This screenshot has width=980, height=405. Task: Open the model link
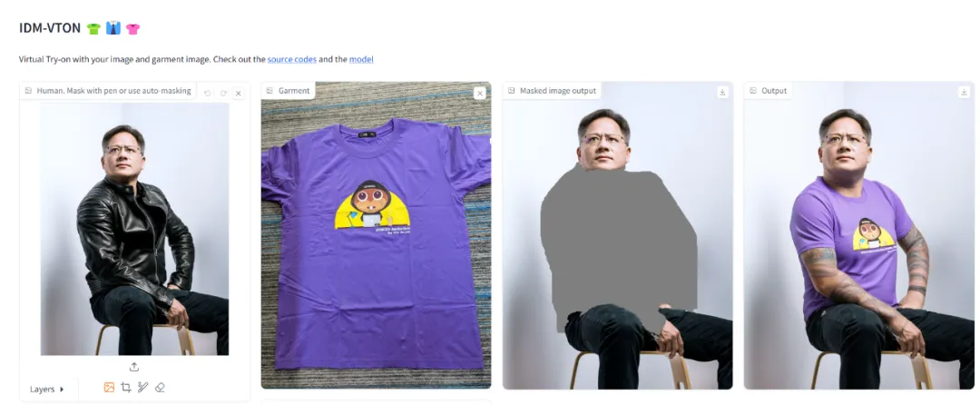(x=361, y=59)
